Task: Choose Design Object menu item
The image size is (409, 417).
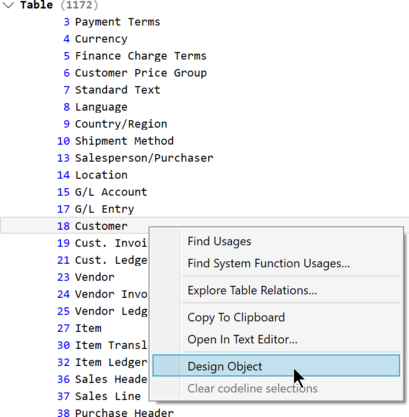Action: point(276,366)
